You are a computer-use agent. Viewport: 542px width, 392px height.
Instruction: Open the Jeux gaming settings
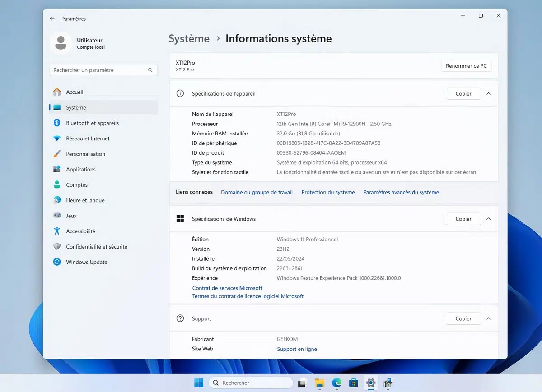coord(71,216)
